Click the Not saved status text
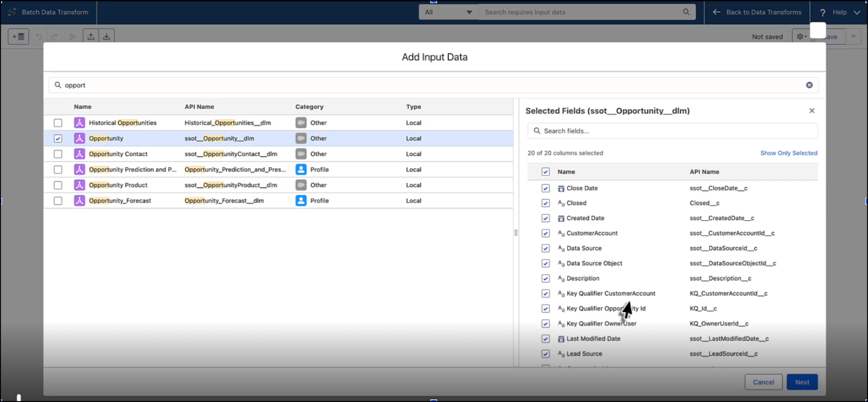 tap(767, 37)
